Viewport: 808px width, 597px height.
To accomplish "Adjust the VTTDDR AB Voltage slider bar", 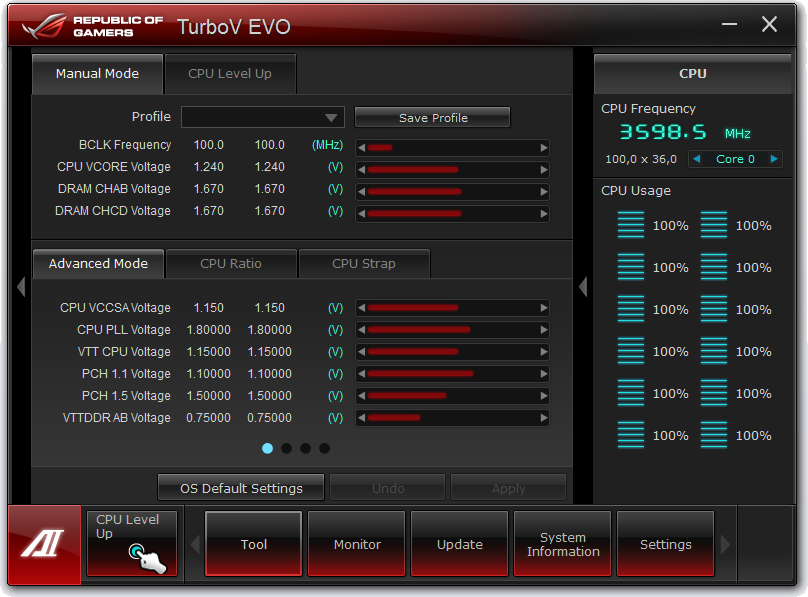I will (452, 418).
